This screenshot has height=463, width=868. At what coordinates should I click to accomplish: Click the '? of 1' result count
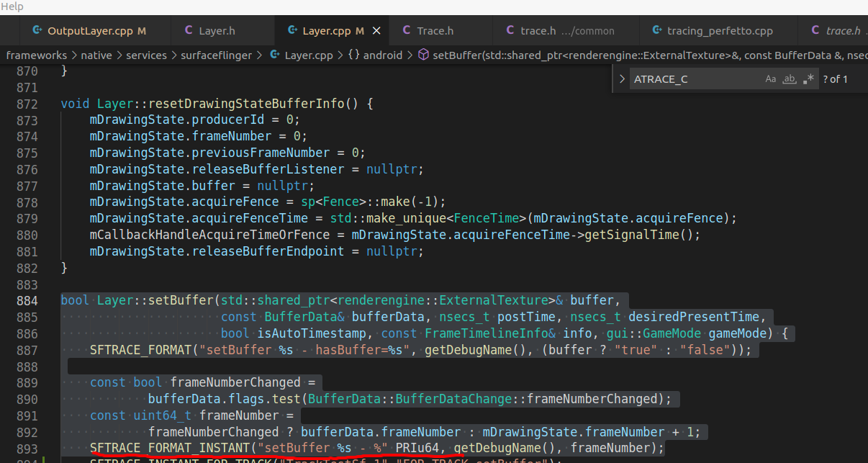(x=835, y=79)
